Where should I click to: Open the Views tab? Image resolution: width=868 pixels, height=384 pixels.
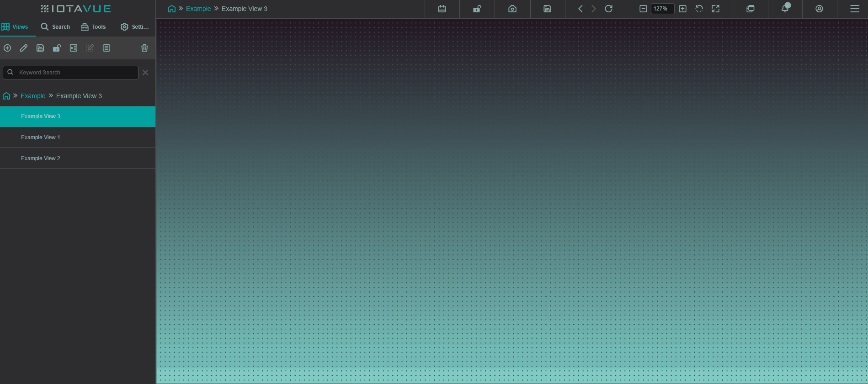[15, 27]
